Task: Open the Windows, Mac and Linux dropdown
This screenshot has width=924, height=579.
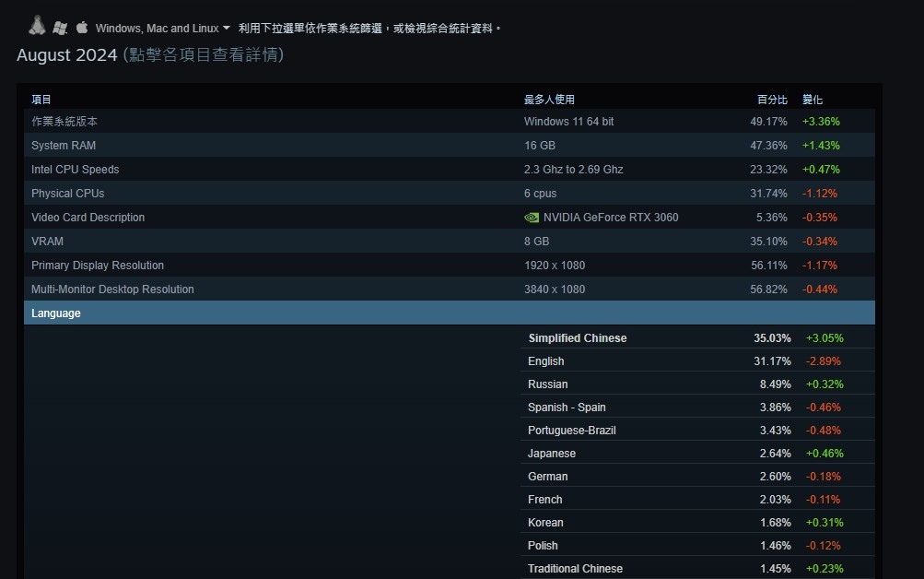Action: click(x=163, y=29)
